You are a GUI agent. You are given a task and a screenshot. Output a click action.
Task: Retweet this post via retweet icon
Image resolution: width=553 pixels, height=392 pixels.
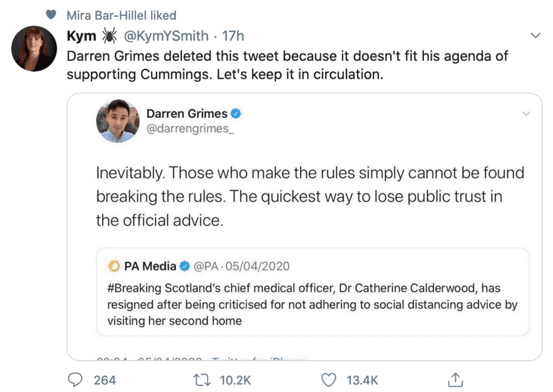202,380
